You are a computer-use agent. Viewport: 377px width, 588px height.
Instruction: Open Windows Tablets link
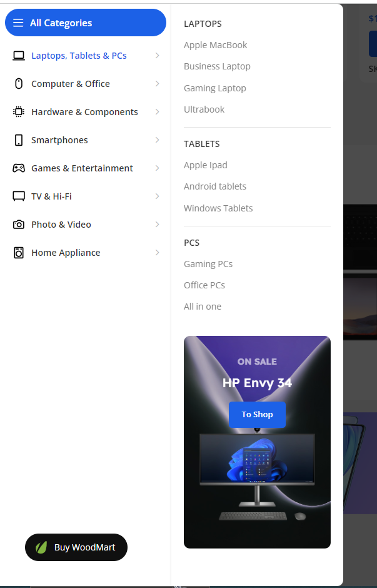coord(218,208)
